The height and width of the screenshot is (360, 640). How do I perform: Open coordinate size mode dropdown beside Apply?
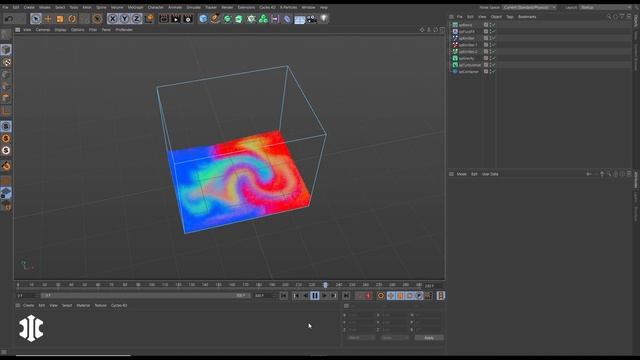[x=395, y=338]
